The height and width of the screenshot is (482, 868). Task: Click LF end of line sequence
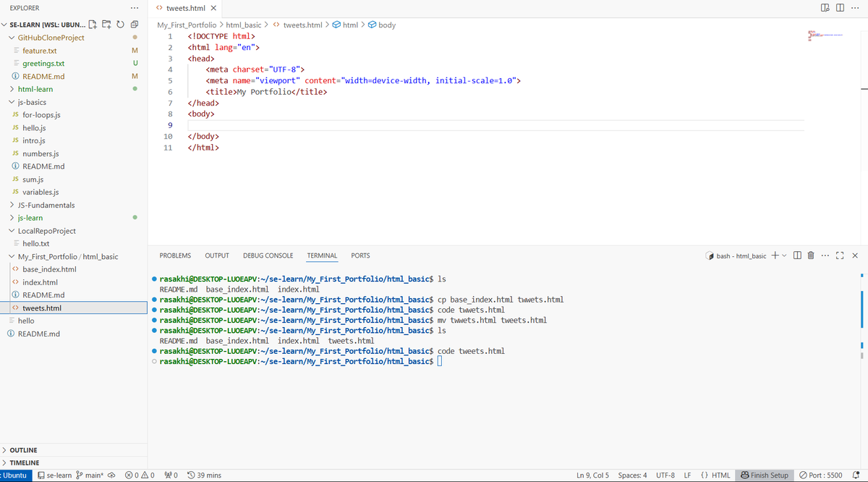(688, 475)
